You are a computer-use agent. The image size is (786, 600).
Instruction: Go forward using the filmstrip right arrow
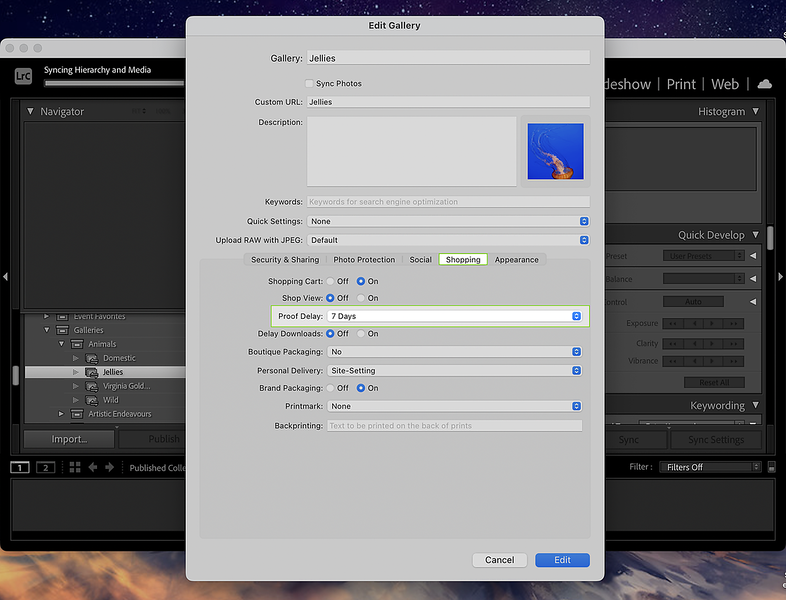point(110,467)
